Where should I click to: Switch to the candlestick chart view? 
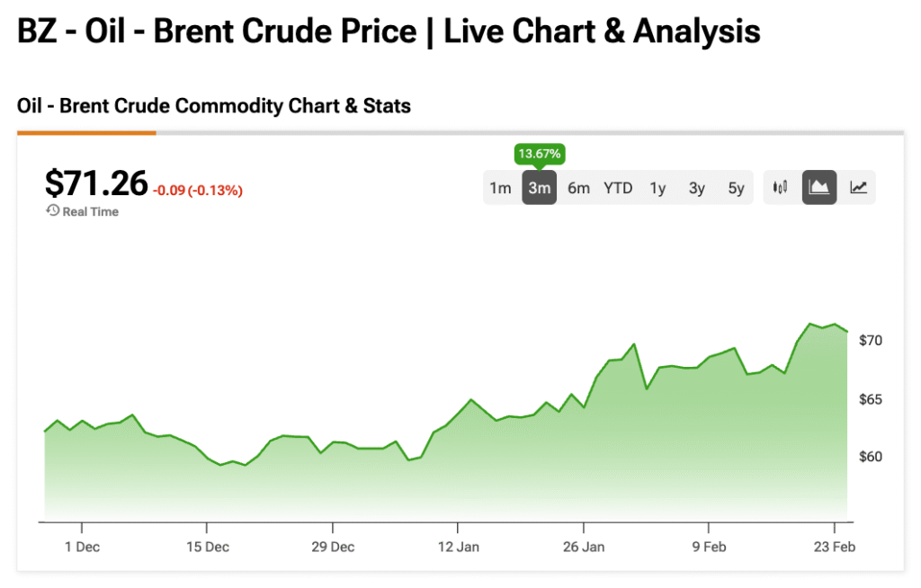click(x=780, y=188)
